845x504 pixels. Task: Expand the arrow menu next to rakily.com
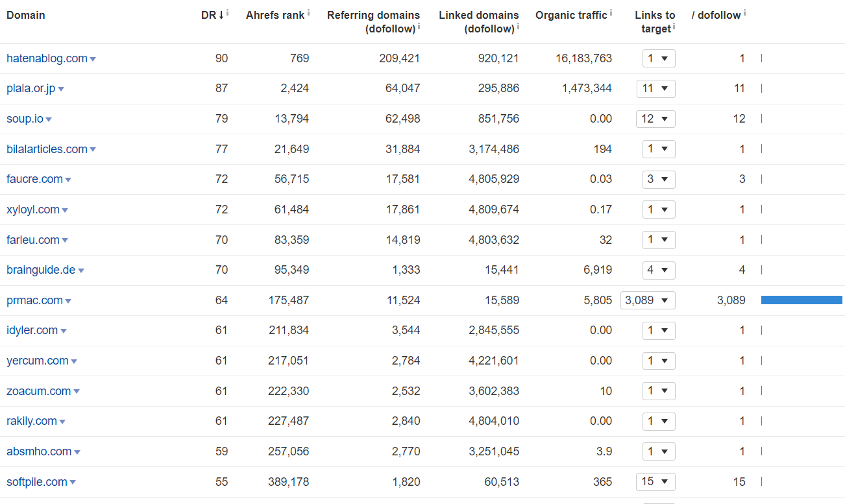pos(62,422)
